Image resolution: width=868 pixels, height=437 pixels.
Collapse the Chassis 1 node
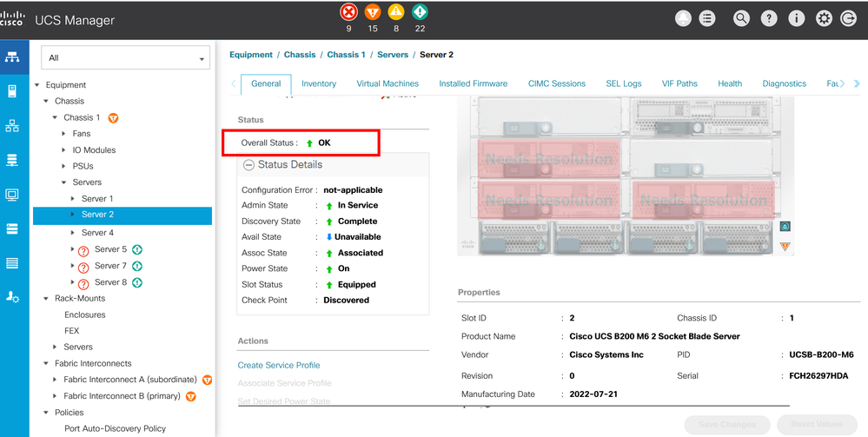click(x=56, y=117)
